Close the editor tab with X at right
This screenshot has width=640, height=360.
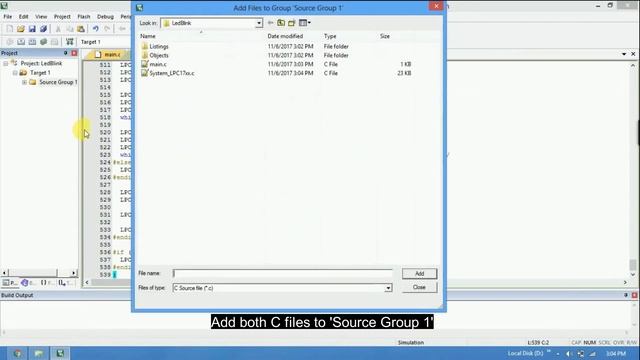(633, 54)
